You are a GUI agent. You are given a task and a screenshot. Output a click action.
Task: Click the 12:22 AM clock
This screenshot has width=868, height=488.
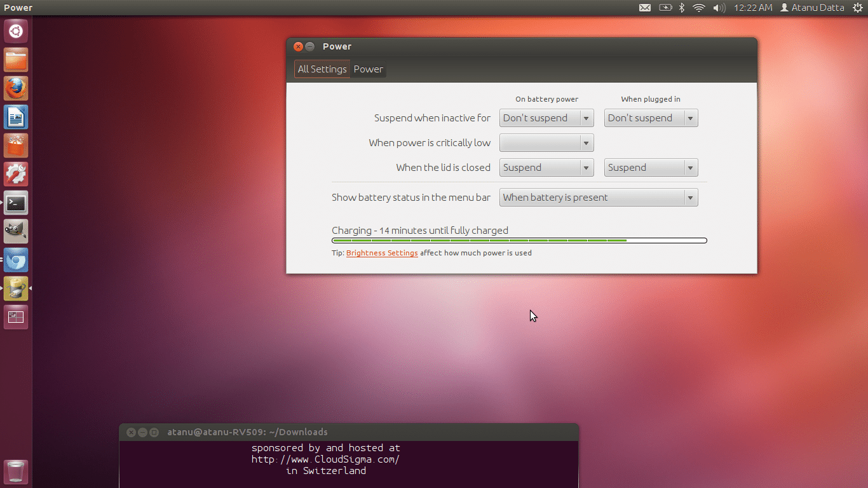[x=752, y=8]
